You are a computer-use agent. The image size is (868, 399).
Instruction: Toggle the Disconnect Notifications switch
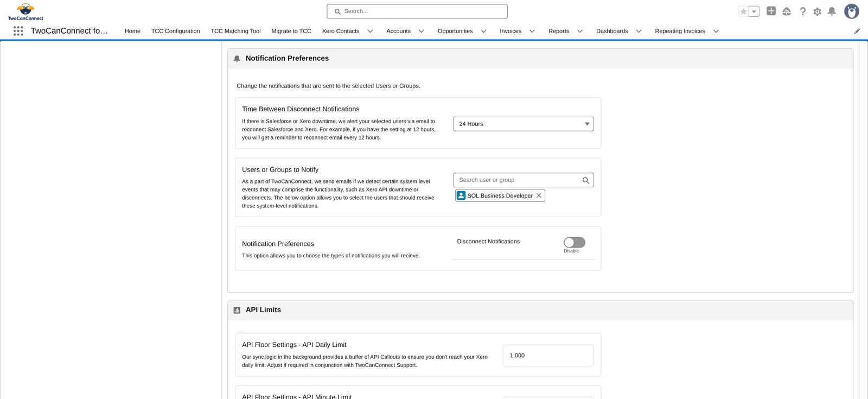coord(575,242)
